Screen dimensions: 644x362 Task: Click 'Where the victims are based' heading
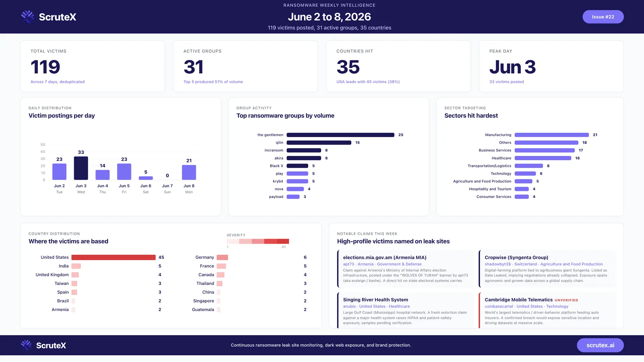coord(68,241)
